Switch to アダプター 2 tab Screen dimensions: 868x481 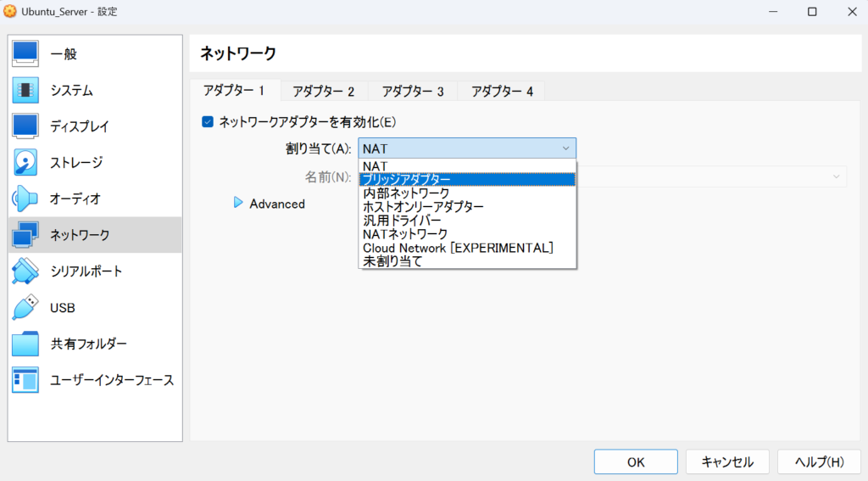point(323,91)
